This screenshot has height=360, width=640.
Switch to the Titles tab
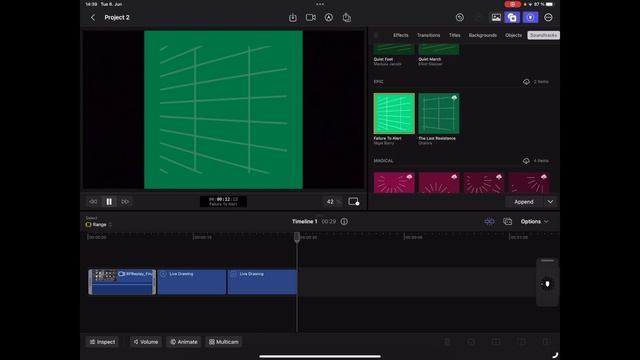coord(455,35)
